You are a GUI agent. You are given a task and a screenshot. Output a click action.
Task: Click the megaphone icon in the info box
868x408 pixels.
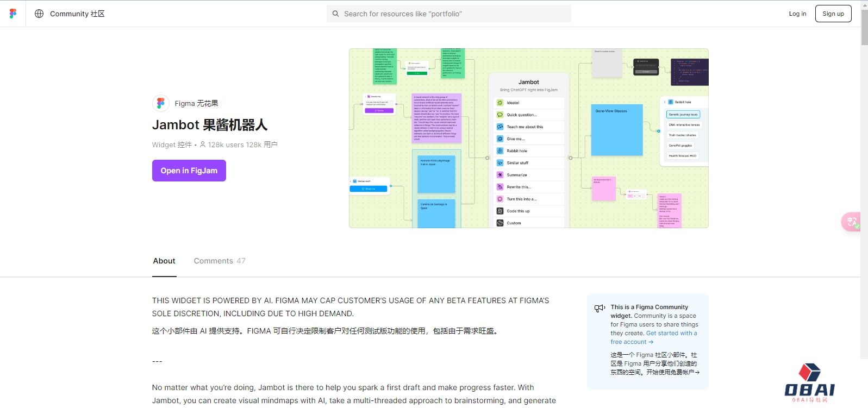pos(600,308)
